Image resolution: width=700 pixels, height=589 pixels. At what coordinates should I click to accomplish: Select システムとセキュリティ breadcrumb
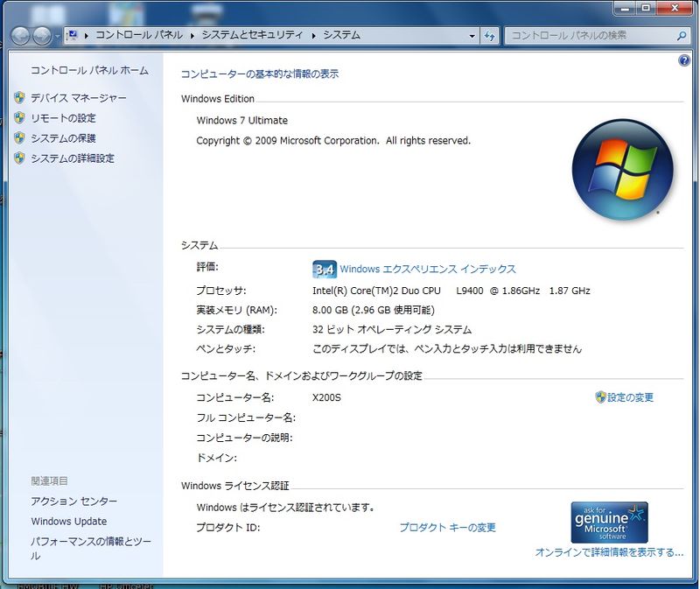[x=252, y=35]
